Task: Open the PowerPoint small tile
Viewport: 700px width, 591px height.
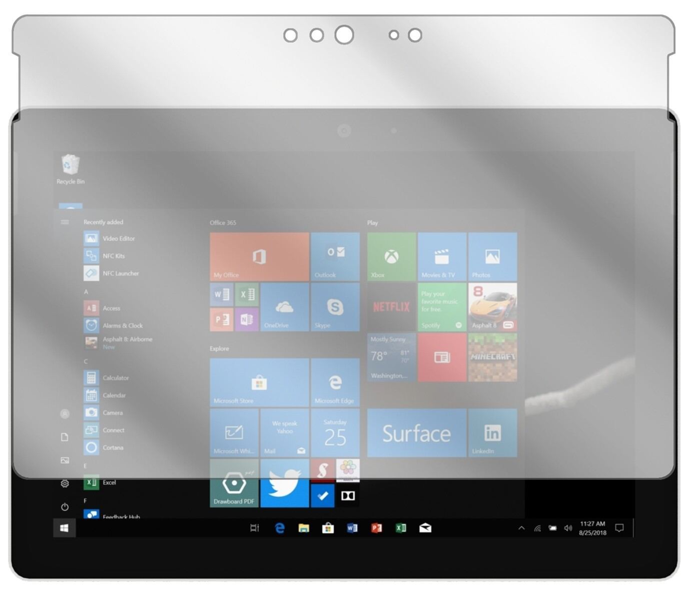Action: click(x=222, y=319)
